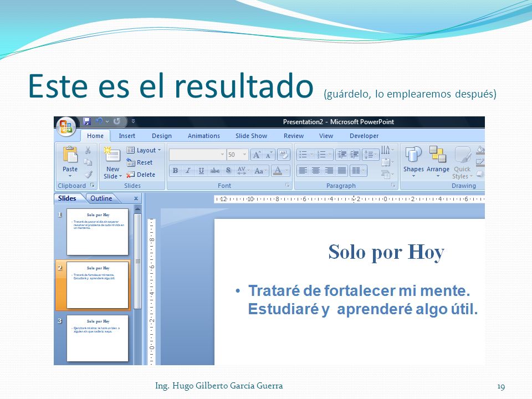Toggle Underline formatting
The height and width of the screenshot is (399, 532).
pos(201,171)
